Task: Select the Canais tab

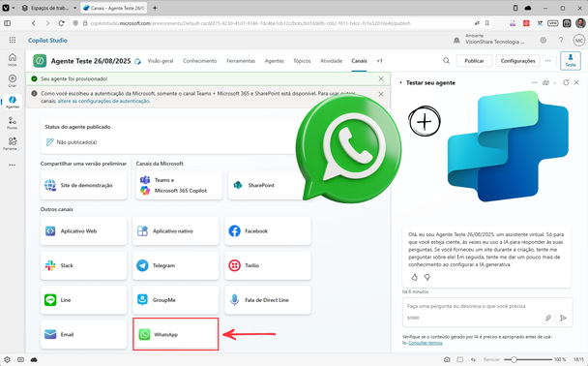Action: pos(359,61)
